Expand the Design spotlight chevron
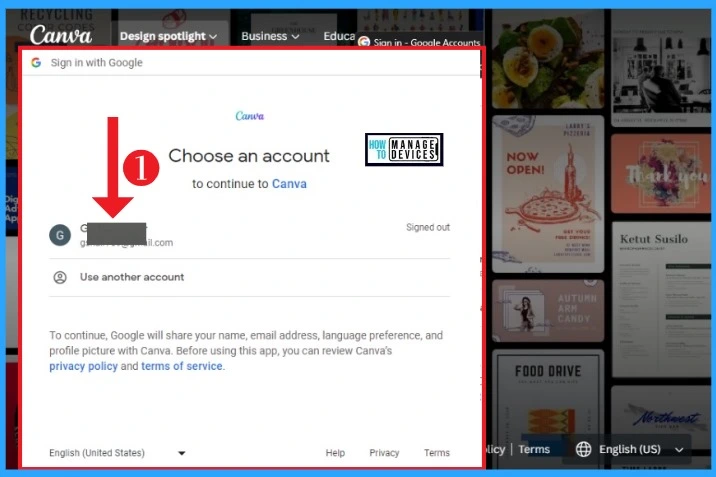 tap(213, 37)
